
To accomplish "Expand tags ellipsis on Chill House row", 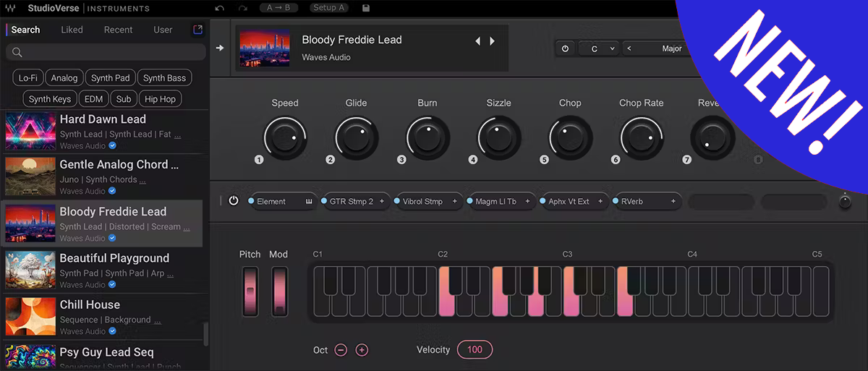I will click(x=157, y=320).
